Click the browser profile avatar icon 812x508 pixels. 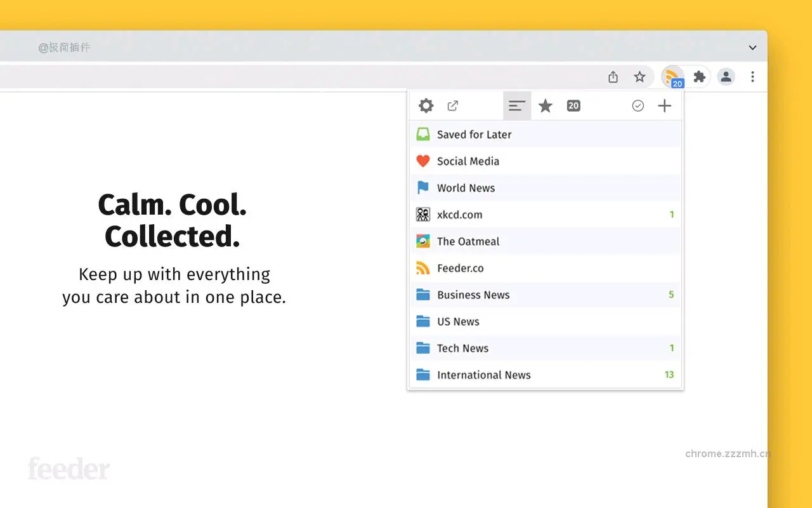[x=726, y=76]
